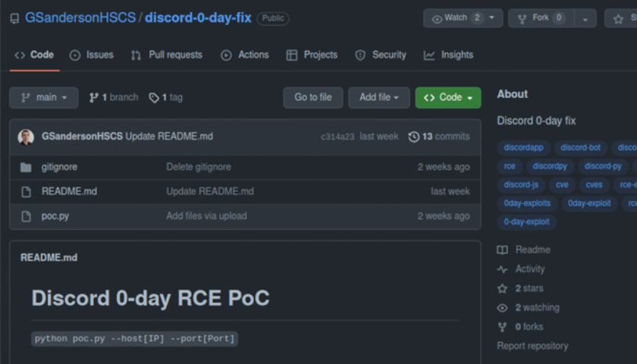This screenshot has width=637, height=364.
Task: Open the Activity link in sidebar
Action: (x=530, y=269)
